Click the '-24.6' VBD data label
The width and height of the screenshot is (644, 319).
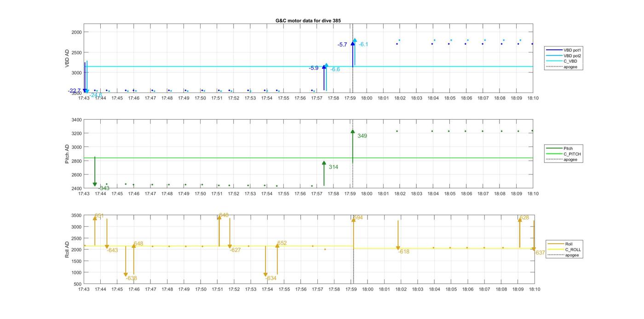(96, 95)
